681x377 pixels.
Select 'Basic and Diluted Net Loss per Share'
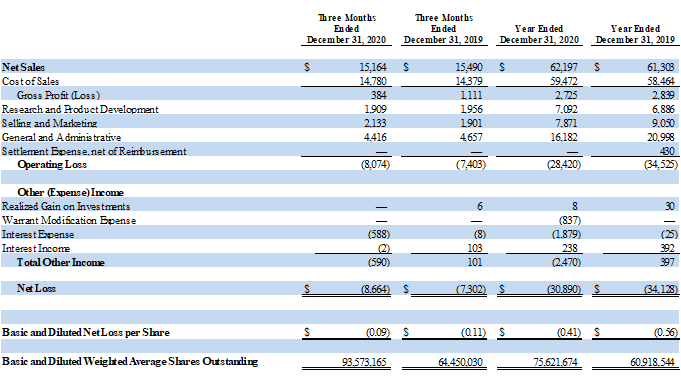[86, 332]
